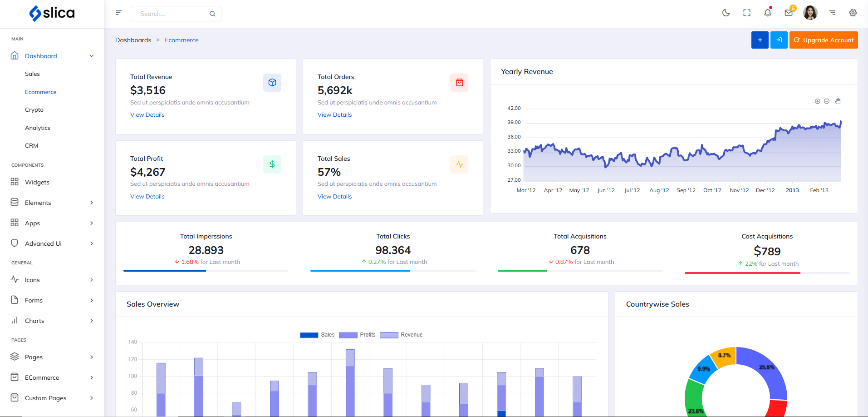Expand the Elements submenu arrow
This screenshot has height=417, width=868.
coord(92,203)
